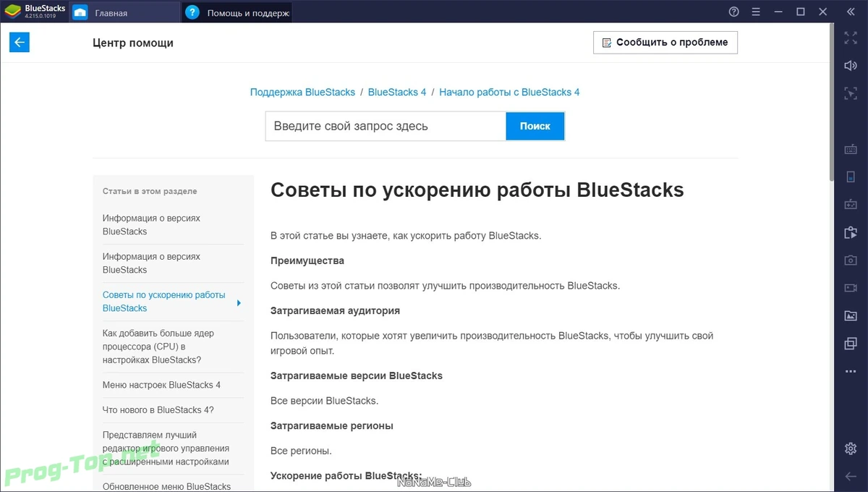This screenshot has height=492, width=868.
Task: Open the first Информация о версиях BlueStacks link
Action: [152, 224]
